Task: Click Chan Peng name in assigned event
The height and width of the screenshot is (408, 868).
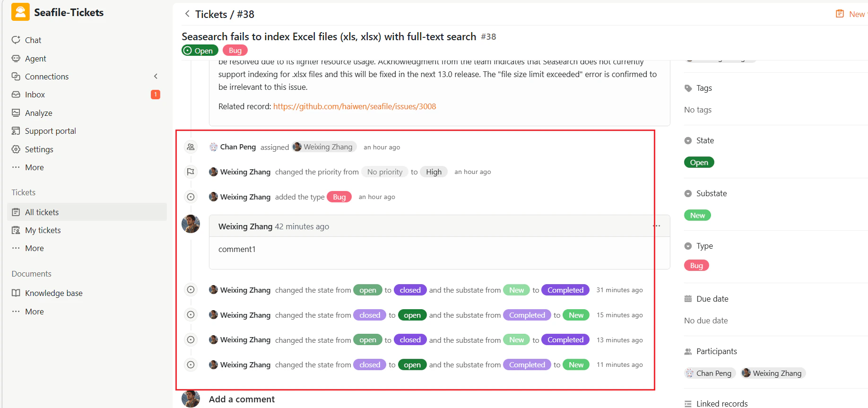Action: [238, 147]
